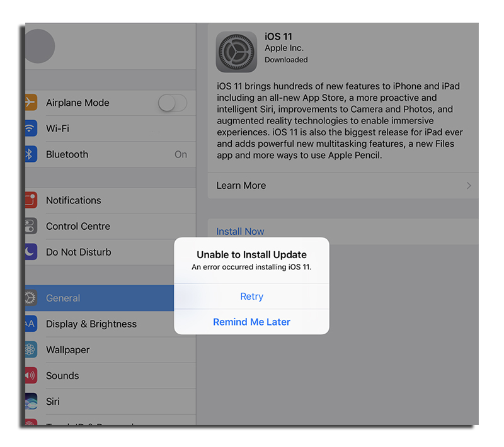Tap the Bluetooth icon in sidebar
504x447 pixels.
[30, 154]
